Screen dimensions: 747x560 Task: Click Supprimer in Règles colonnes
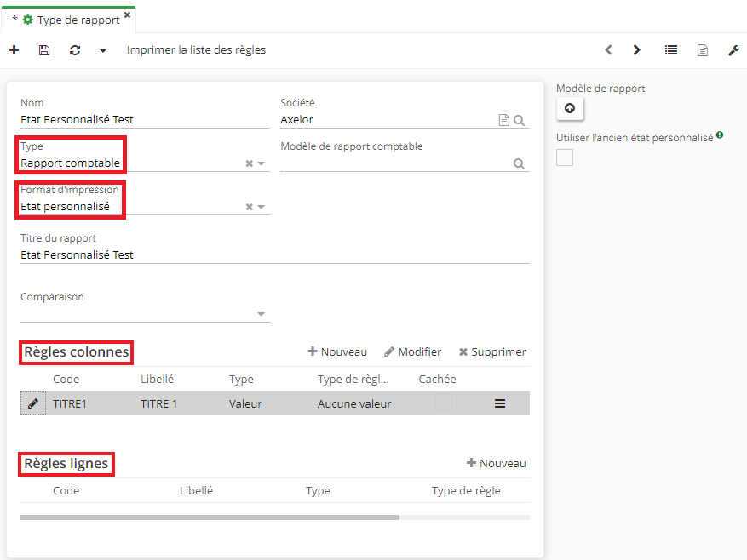(492, 351)
